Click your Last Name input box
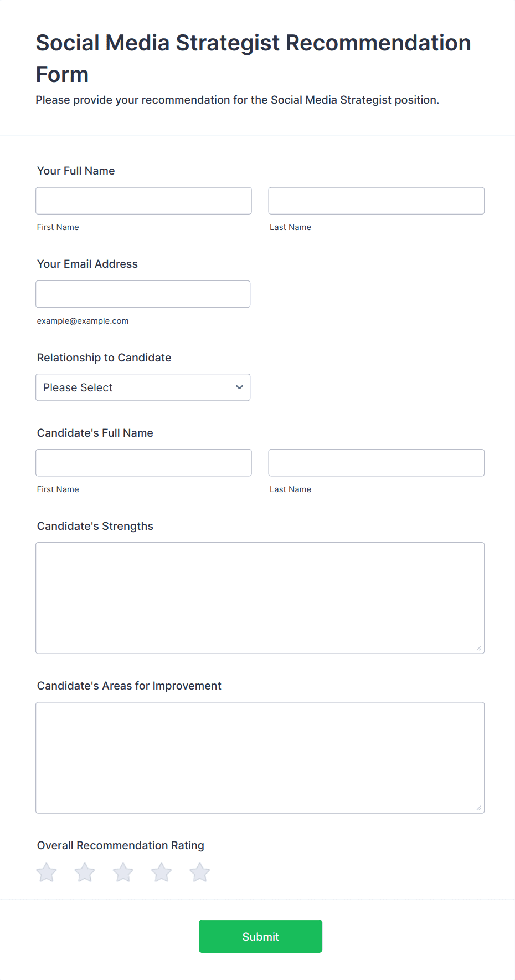The image size is (515, 980). pos(376,201)
